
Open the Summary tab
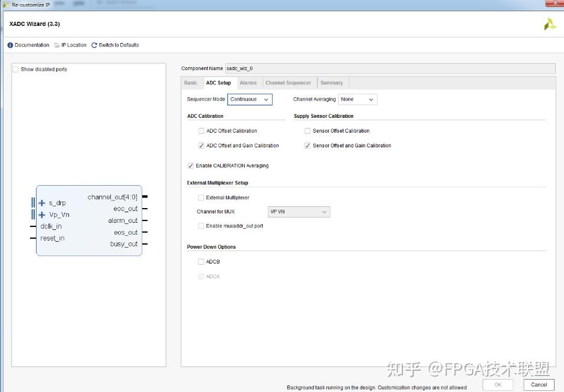tap(332, 83)
